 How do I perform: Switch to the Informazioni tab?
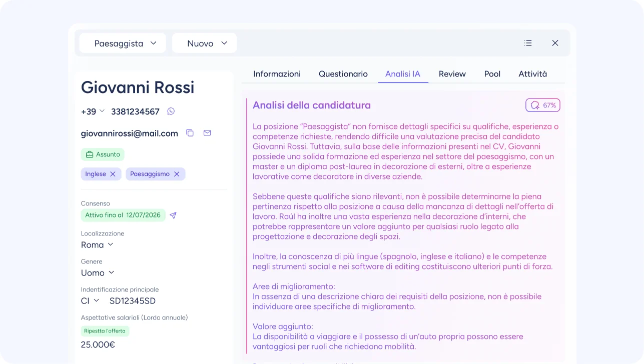(277, 74)
